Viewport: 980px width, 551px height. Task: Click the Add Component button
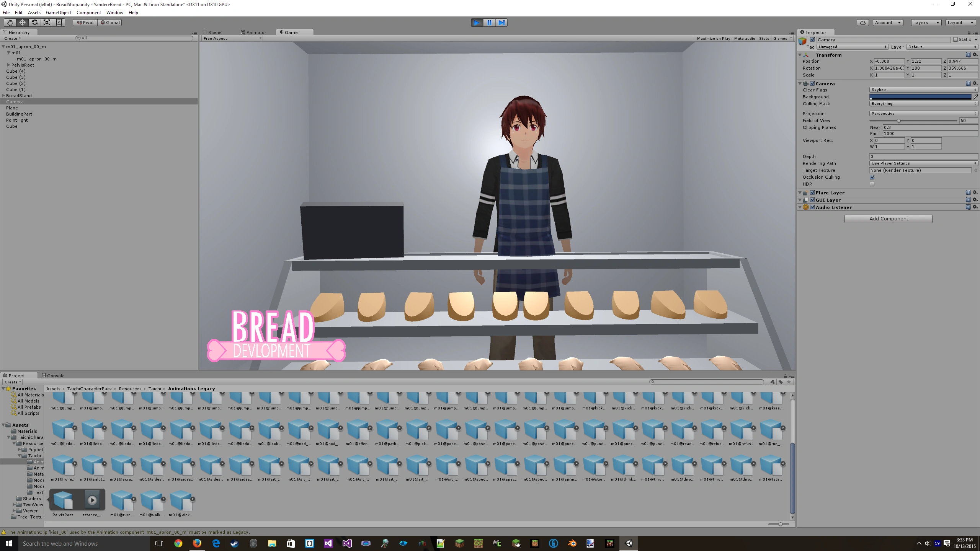pyautogui.click(x=888, y=219)
